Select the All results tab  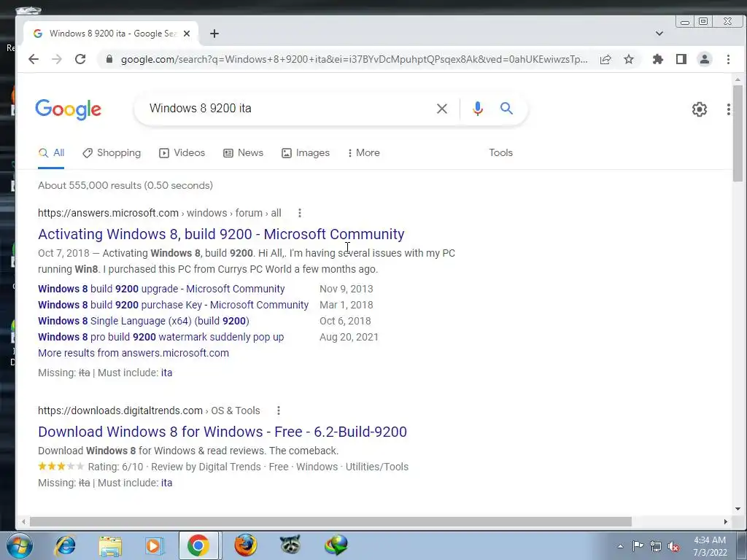[51, 153]
